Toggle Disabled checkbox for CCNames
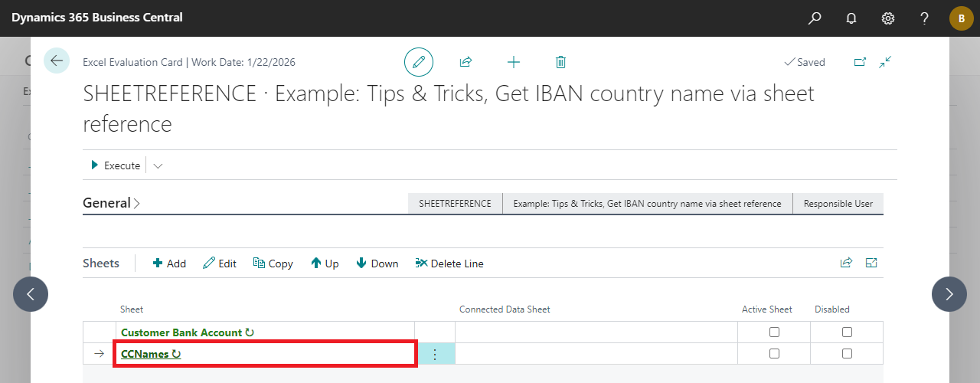Image resolution: width=980 pixels, height=383 pixels. point(847,354)
